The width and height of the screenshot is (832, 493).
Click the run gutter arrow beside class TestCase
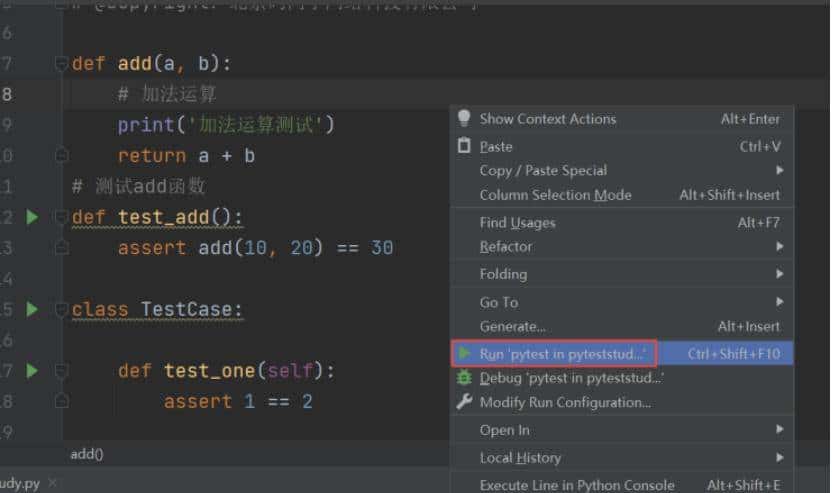pyautogui.click(x=32, y=309)
